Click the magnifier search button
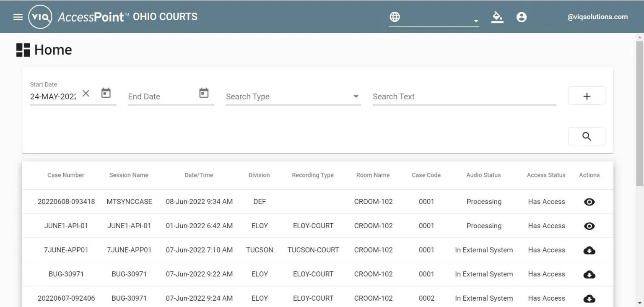Screen dimensions: 644x307 pyautogui.click(x=587, y=136)
